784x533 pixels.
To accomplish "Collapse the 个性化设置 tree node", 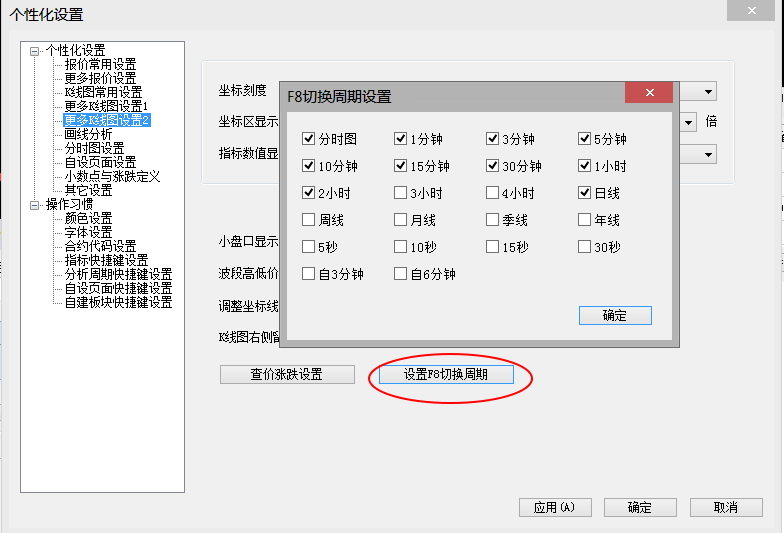I will (x=34, y=51).
